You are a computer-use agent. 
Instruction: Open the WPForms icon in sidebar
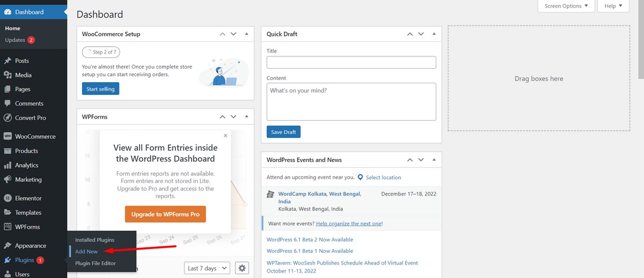point(8,227)
